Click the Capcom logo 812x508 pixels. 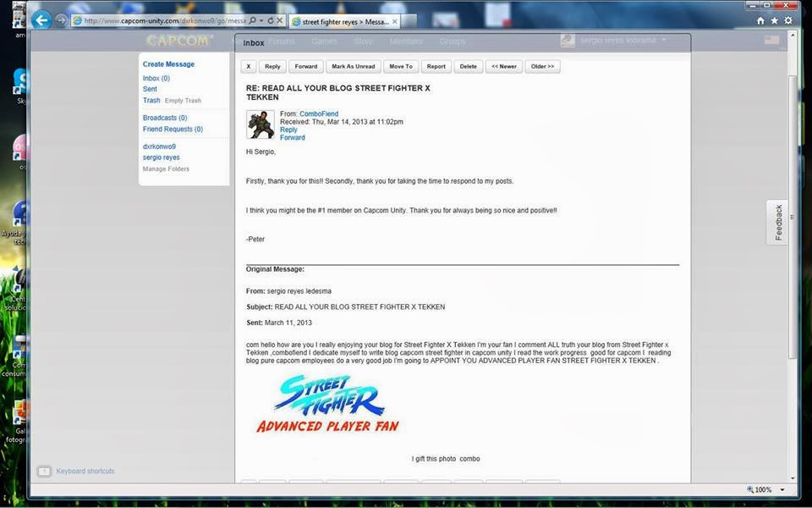coord(178,41)
